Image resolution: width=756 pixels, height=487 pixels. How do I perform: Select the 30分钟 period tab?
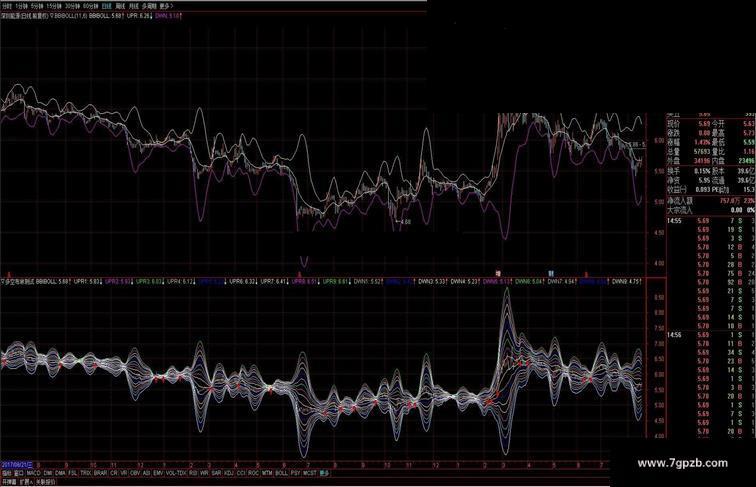point(72,6)
